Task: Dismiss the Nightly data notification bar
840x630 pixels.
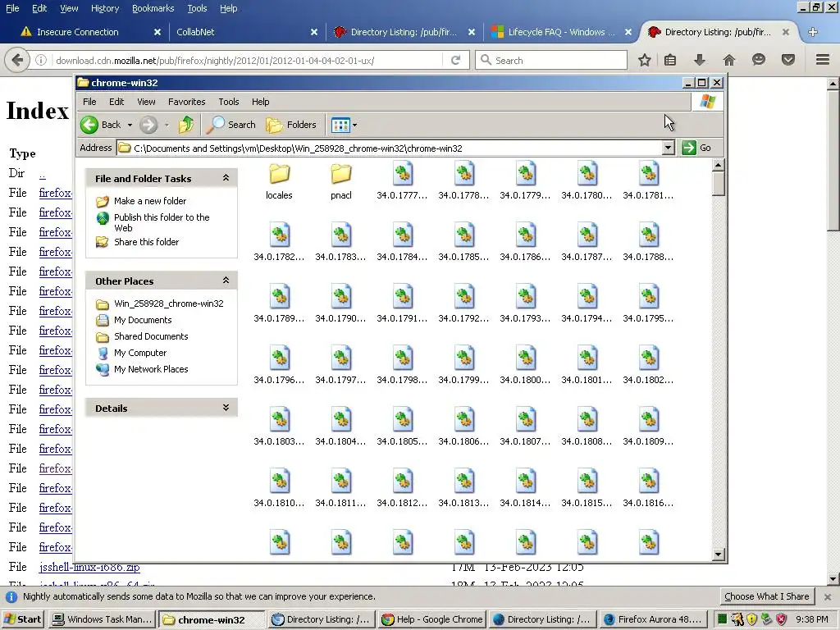Action: click(827, 596)
